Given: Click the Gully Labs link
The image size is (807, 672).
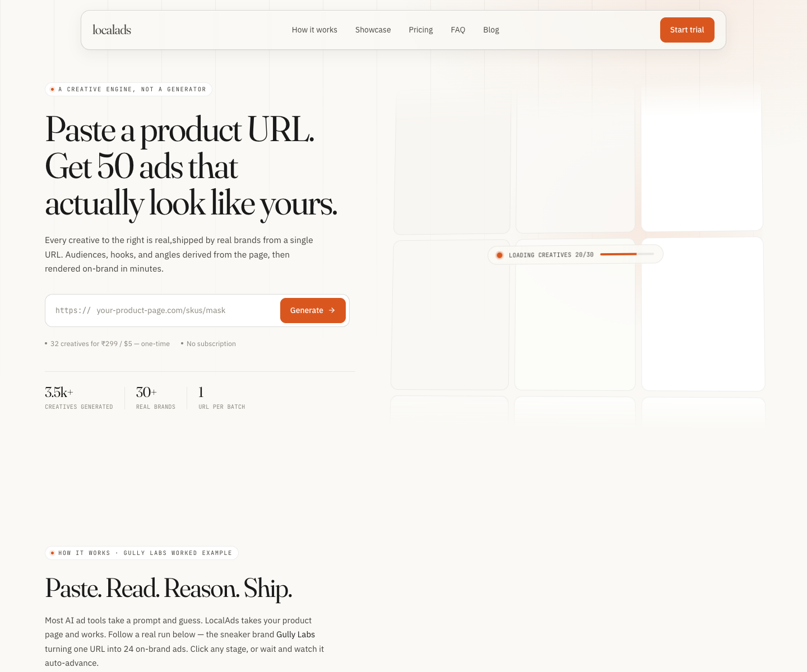Looking at the screenshot, I should point(295,634).
